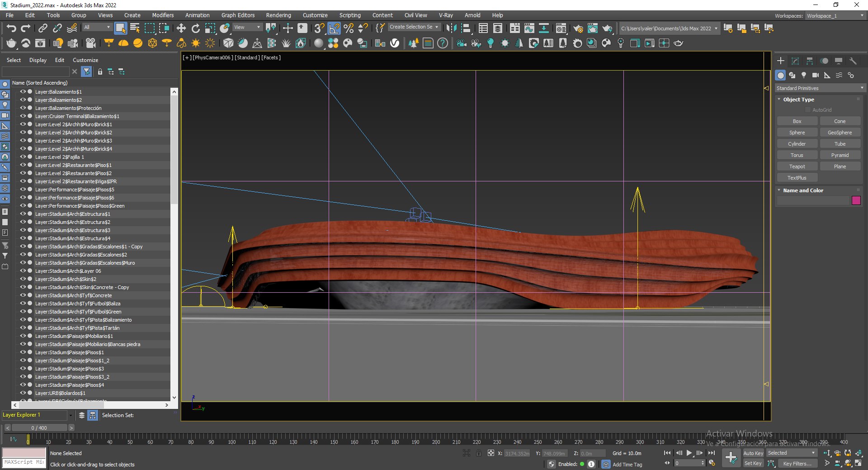Click the scene explorer filter funnel icon
Viewport: 868px width, 470px height.
click(x=86, y=71)
